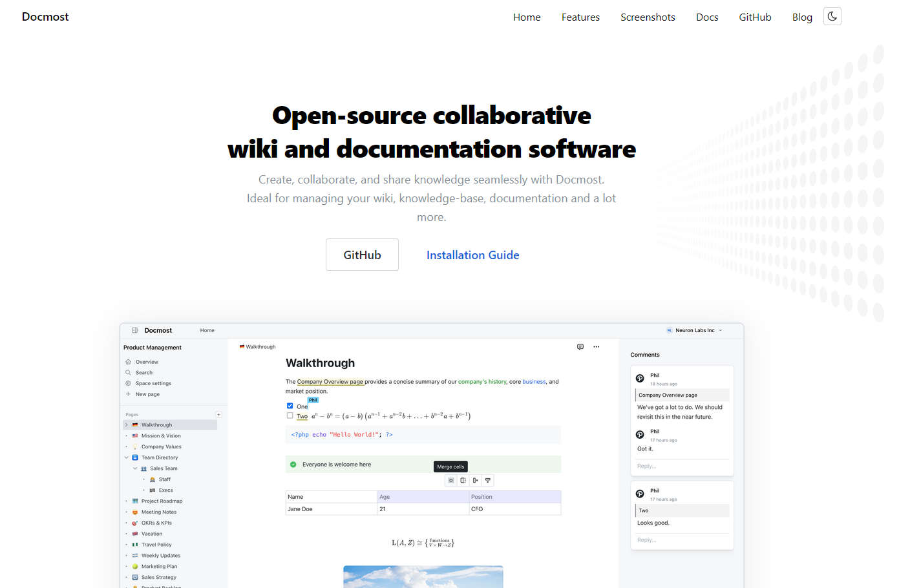Screen dimensions: 910x588
Task: Click the Meeting Notes emoji icon
Action: 135,512
